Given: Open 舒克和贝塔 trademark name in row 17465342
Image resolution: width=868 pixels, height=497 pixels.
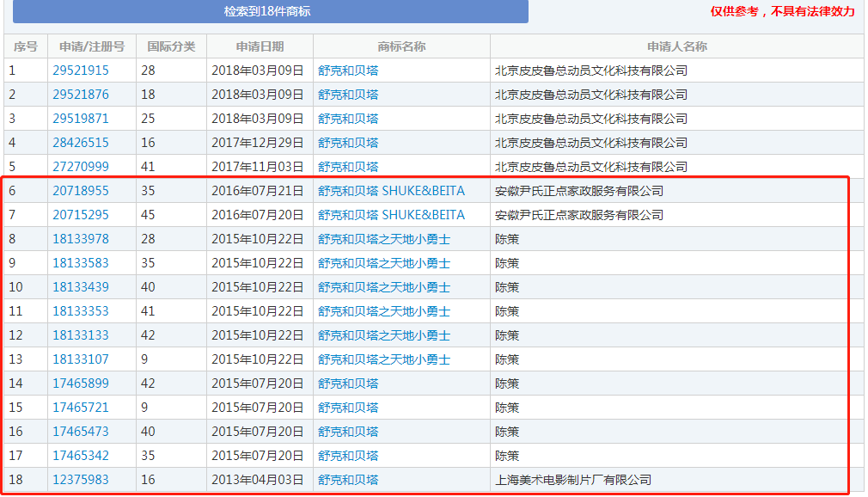Looking at the screenshot, I should point(348,456).
